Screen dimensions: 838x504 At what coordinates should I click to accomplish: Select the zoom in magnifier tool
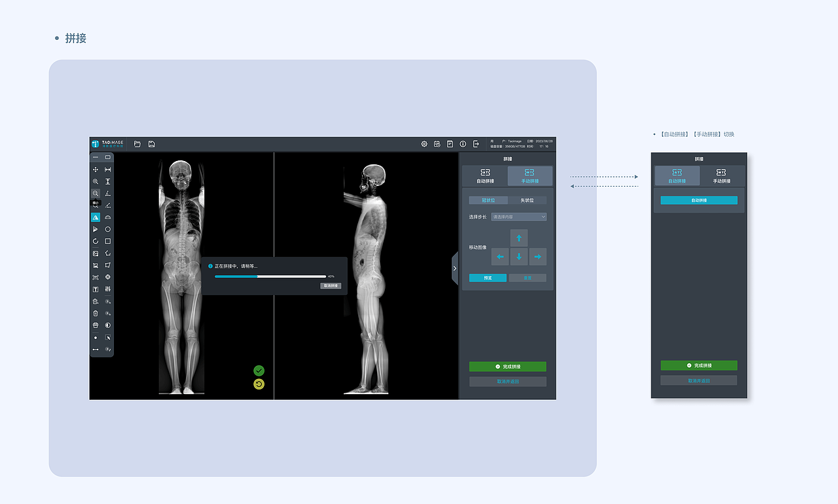coord(96,181)
